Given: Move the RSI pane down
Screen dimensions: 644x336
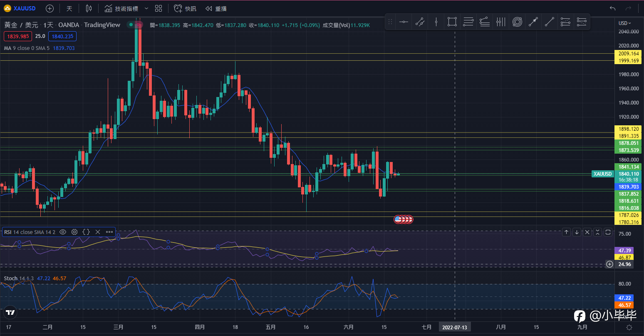Looking at the screenshot, I should click(x=577, y=232).
